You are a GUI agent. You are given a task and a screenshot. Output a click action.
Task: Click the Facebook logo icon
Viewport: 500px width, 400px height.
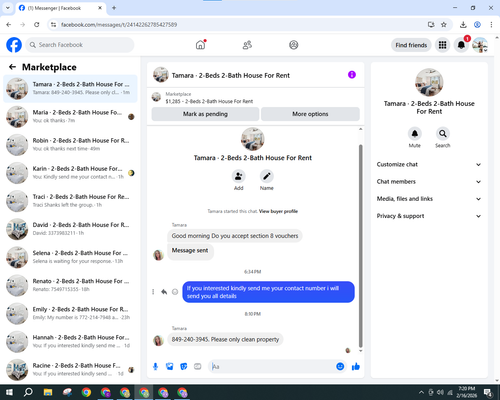(14, 45)
